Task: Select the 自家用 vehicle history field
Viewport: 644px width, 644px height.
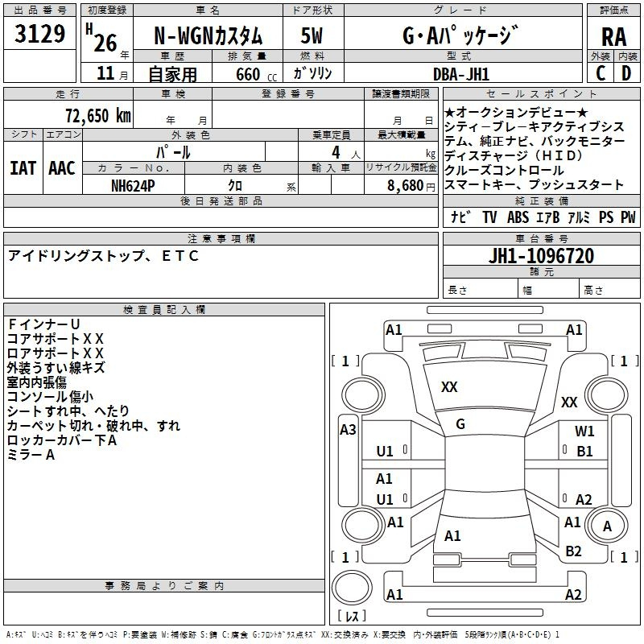Action: (x=171, y=74)
